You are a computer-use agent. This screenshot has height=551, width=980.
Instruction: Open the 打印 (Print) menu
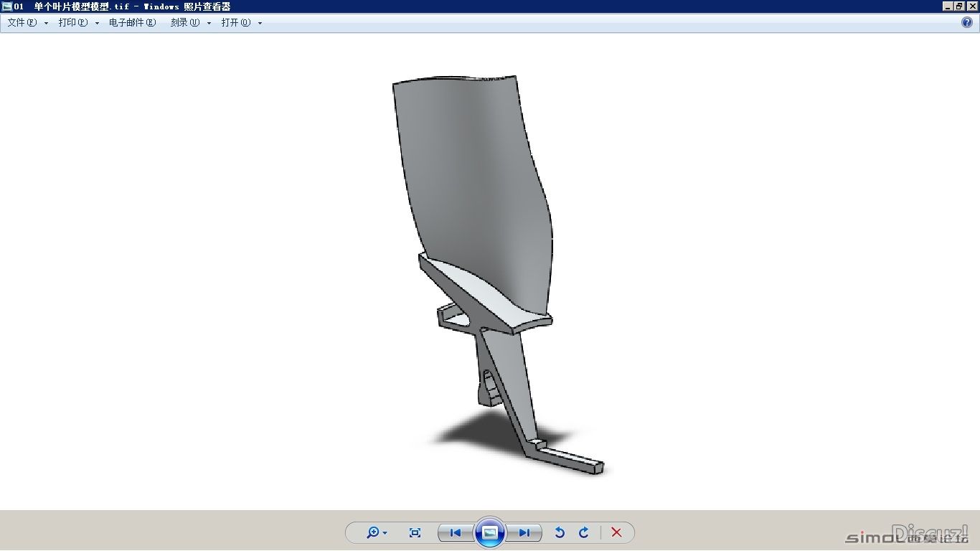[73, 22]
